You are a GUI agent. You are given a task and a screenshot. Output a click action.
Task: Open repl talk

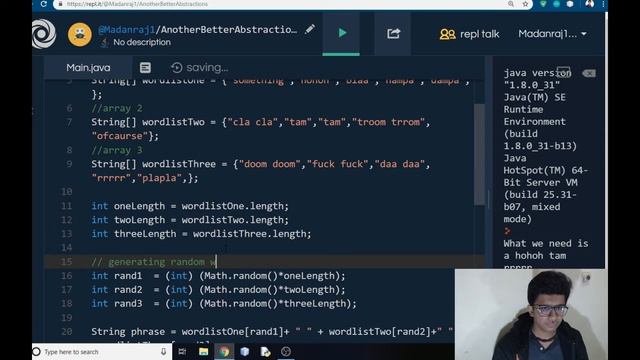469,34
